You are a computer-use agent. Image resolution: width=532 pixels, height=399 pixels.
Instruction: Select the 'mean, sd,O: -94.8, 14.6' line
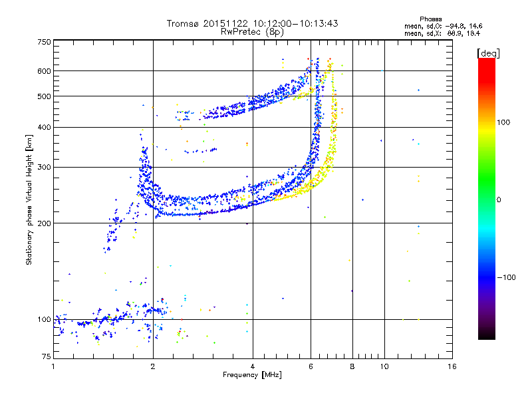point(443,26)
